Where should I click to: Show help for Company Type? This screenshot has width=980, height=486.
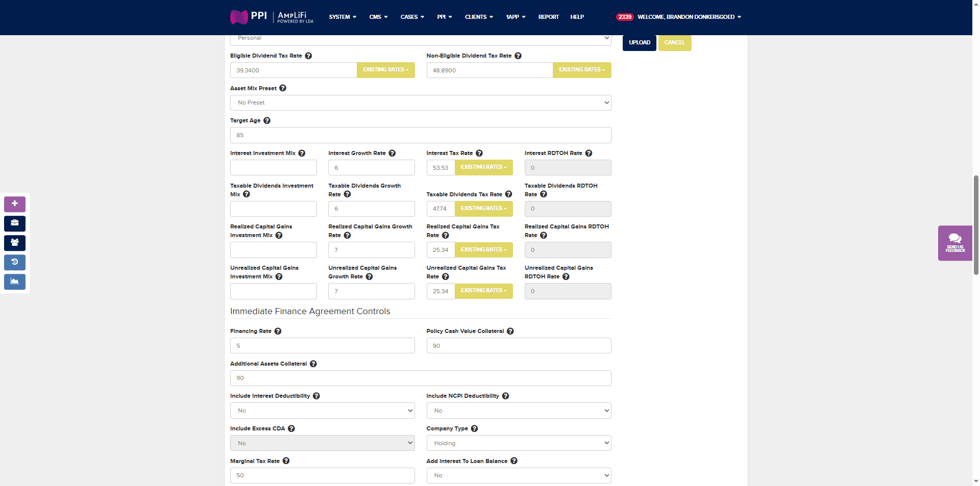pyautogui.click(x=474, y=428)
